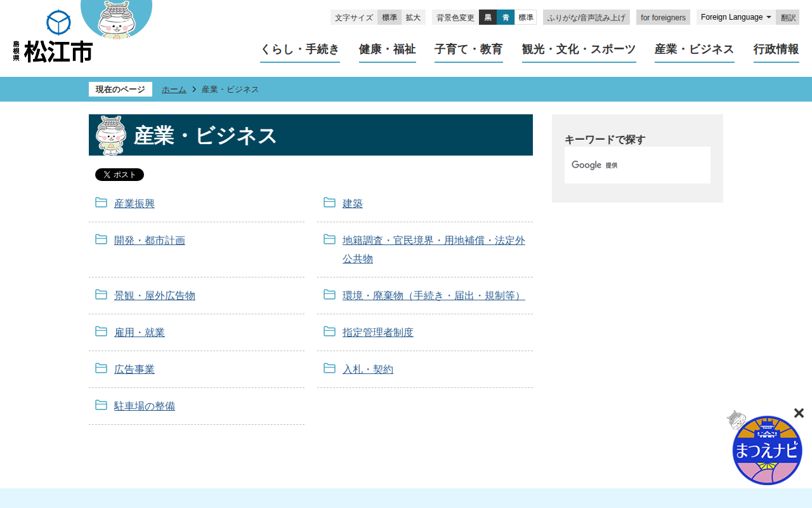Viewport: 812px width, 508px height.
Task: Click the Matsue City logo
Action: click(53, 36)
